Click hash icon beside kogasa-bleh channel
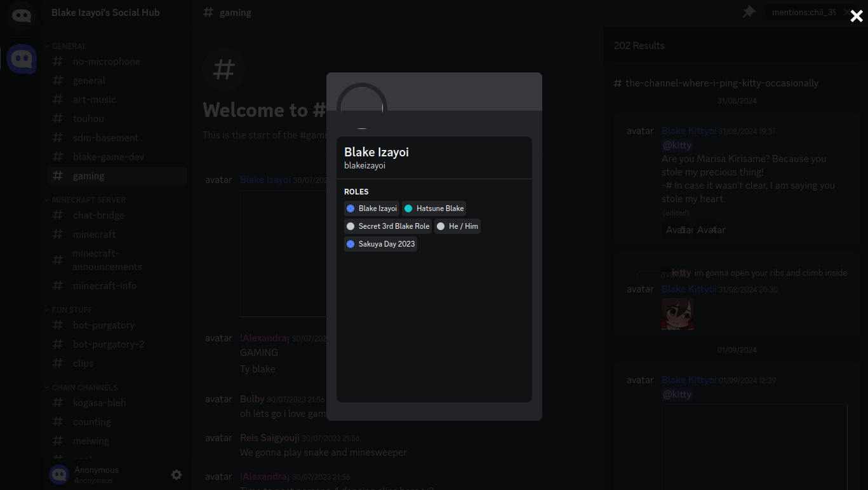The image size is (868, 490). pos(58,403)
